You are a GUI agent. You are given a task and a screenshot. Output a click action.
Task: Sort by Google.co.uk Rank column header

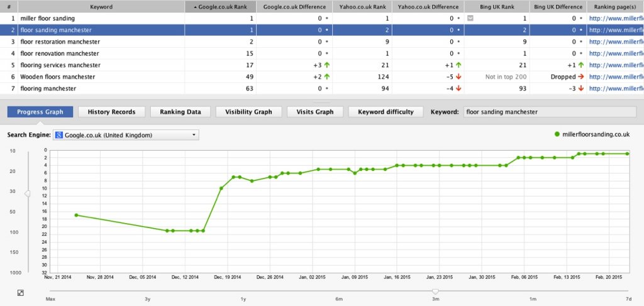[x=221, y=6]
